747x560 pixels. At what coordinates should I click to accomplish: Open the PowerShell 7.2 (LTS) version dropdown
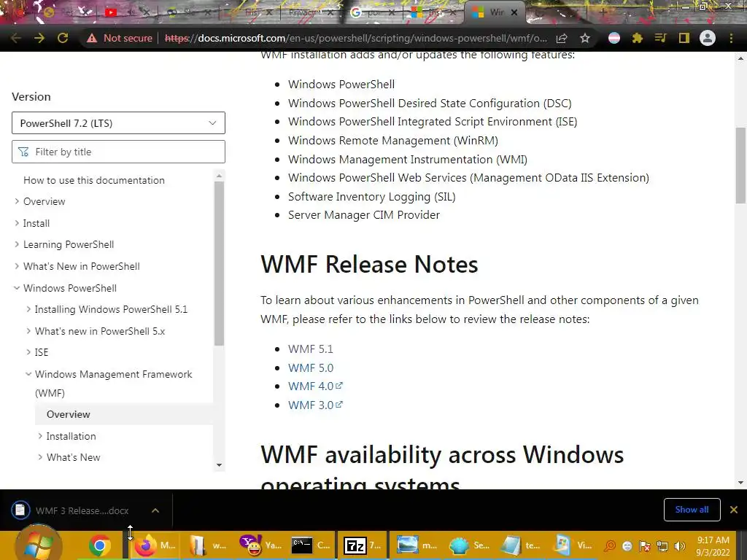pyautogui.click(x=118, y=123)
